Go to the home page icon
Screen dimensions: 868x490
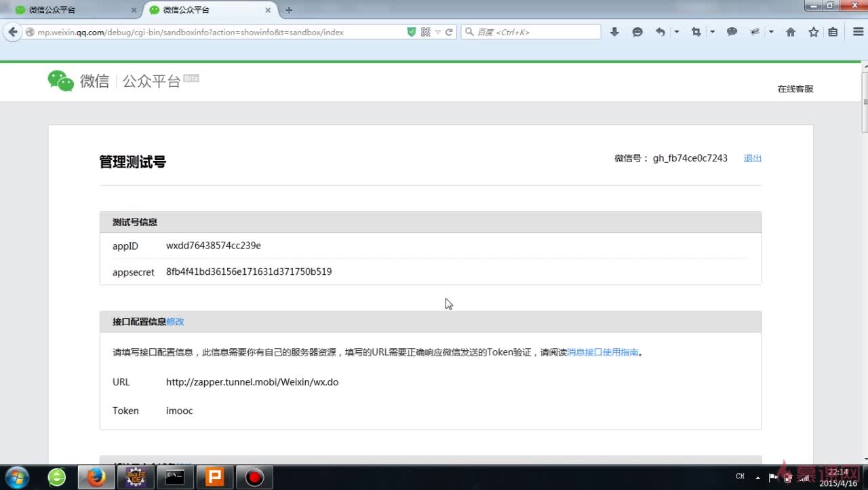point(791,32)
